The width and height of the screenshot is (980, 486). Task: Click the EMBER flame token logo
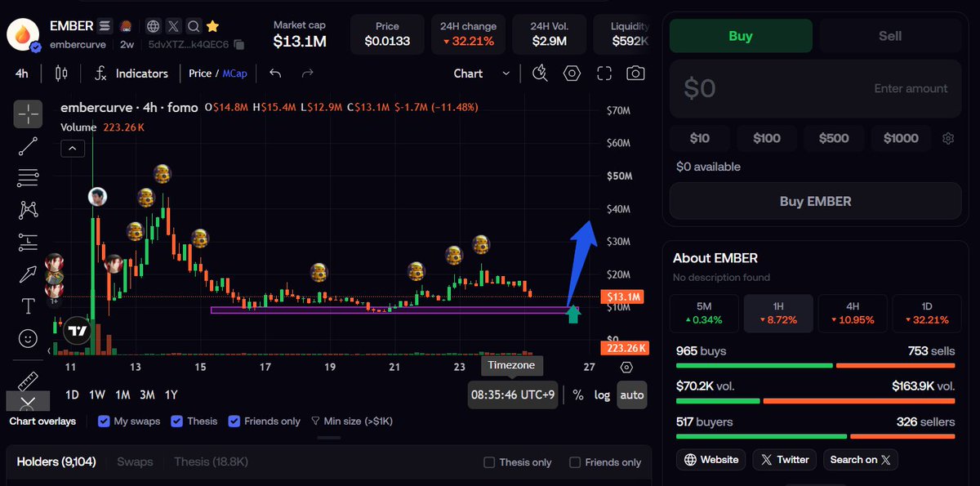coord(23,34)
